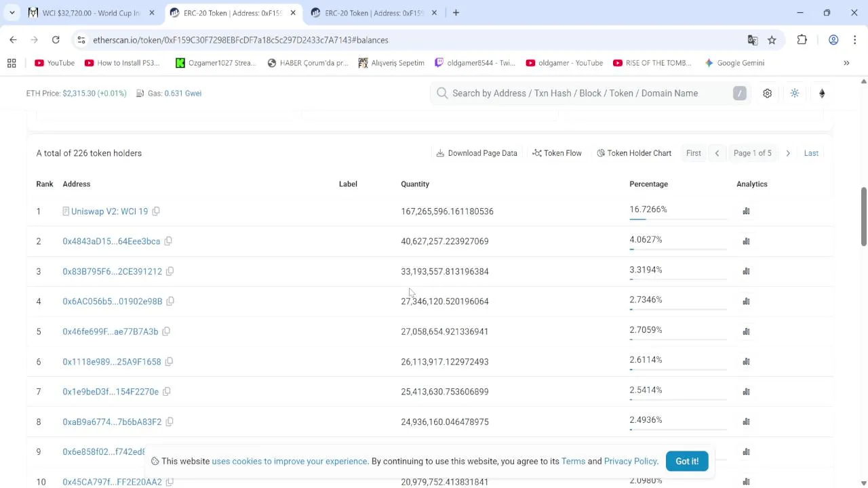This screenshot has width=868, height=488.
Task: Click the browser URL address bar
Action: click(x=407, y=40)
